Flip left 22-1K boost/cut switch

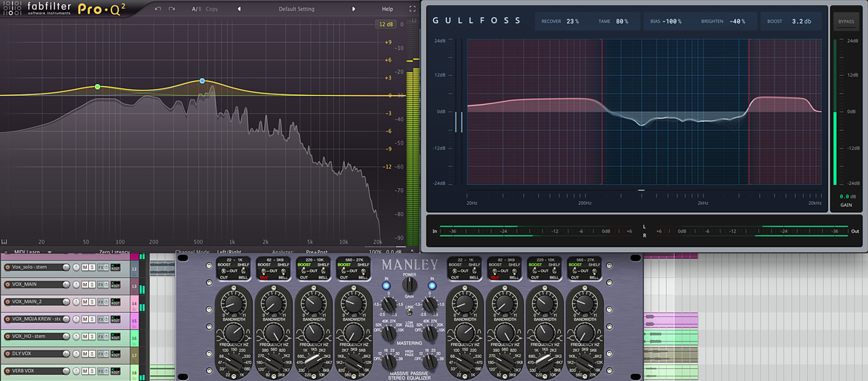click(x=223, y=271)
